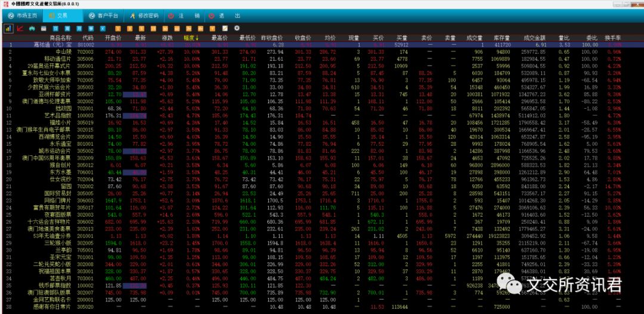The image size is (644, 314).
Task: Select the 永乐通宝 row
Action: click(322, 144)
